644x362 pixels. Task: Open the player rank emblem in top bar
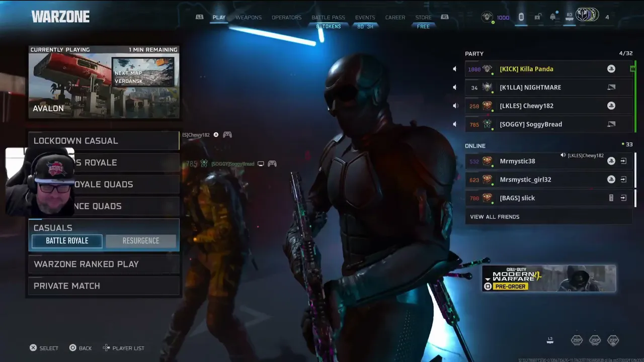point(487,17)
